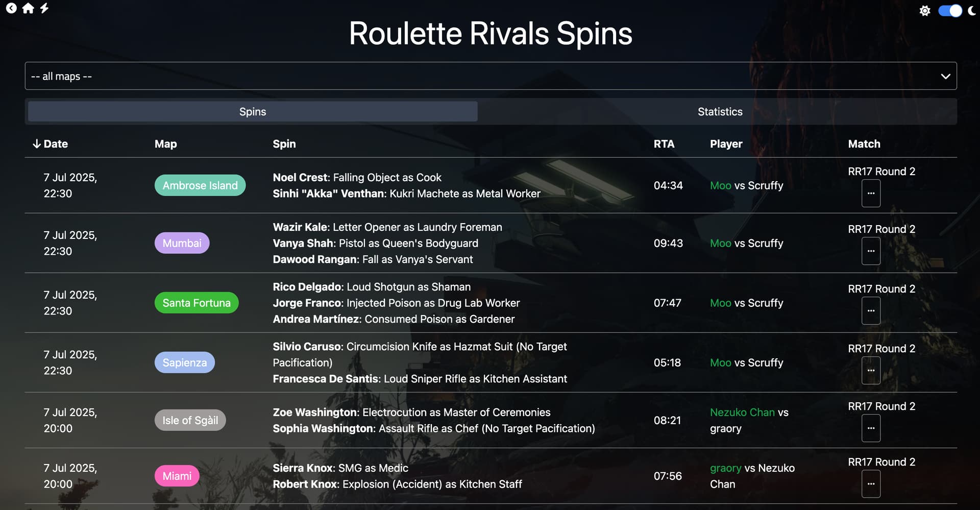Click the lightning bolt icon
980x510 pixels.
click(x=44, y=8)
